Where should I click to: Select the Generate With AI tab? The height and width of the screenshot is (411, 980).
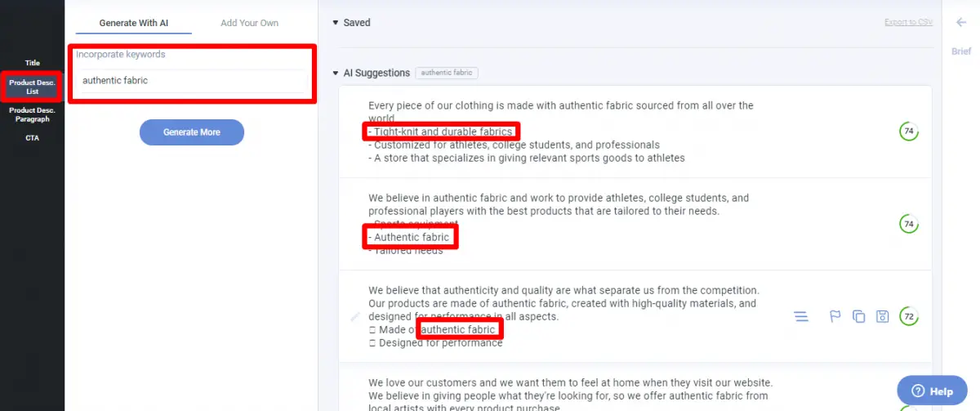[134, 23]
